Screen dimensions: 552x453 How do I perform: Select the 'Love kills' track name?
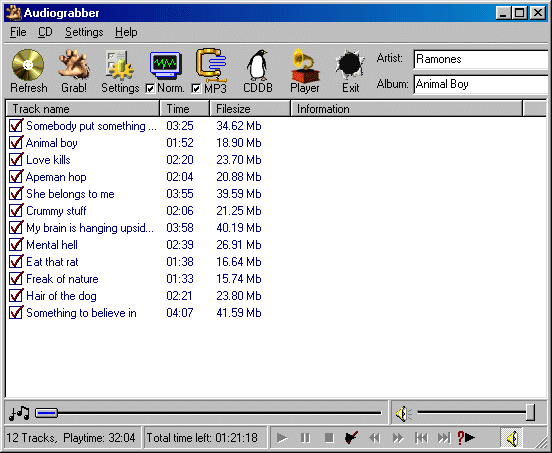tap(48, 160)
